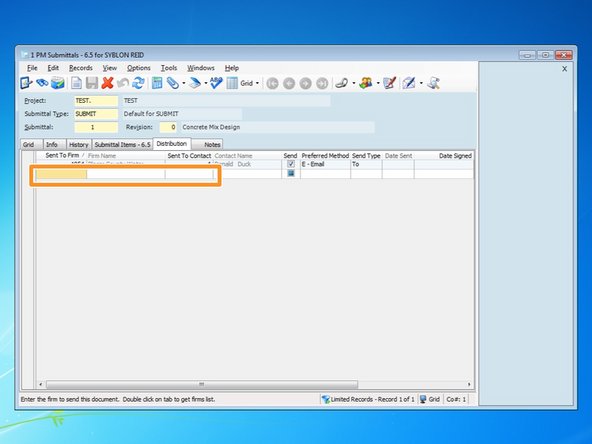
Task: Toggle the Send checkbox in the new row
Action: tap(291, 173)
